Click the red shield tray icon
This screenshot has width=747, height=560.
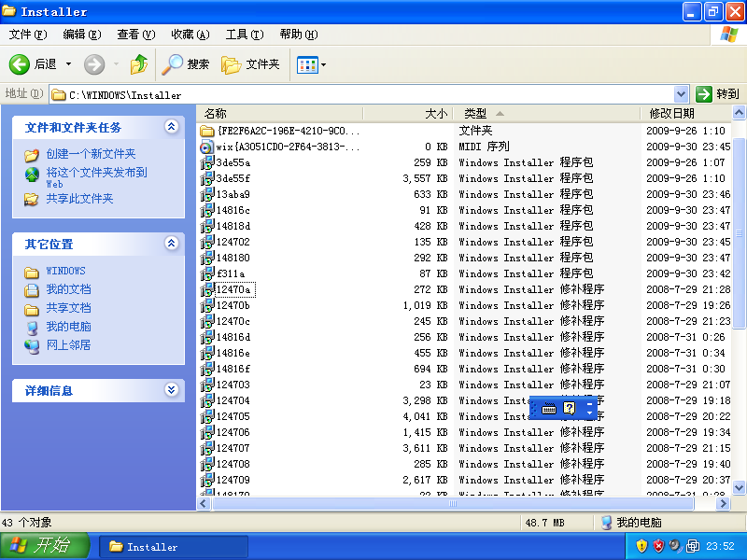pos(658,546)
